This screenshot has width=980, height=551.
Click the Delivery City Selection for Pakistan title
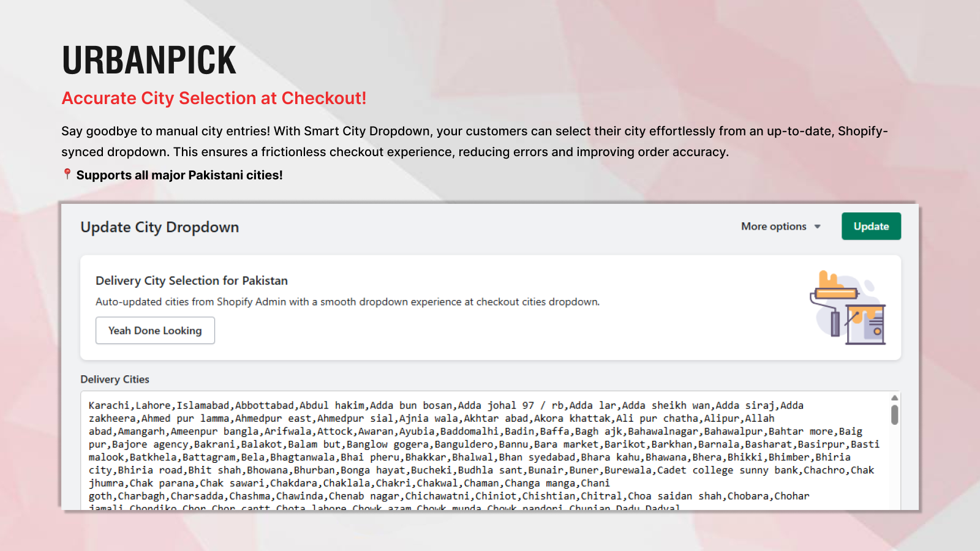pos(191,280)
